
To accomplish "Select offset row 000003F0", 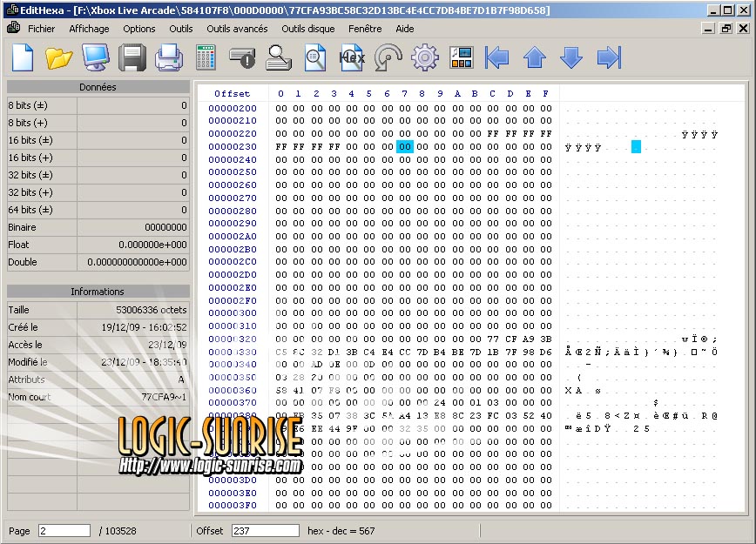I will coord(233,506).
